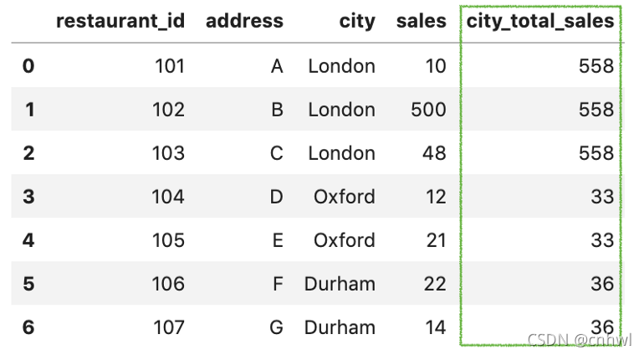Click city total 558 in row 2
The height and width of the screenshot is (355, 644).
pyautogui.click(x=596, y=153)
